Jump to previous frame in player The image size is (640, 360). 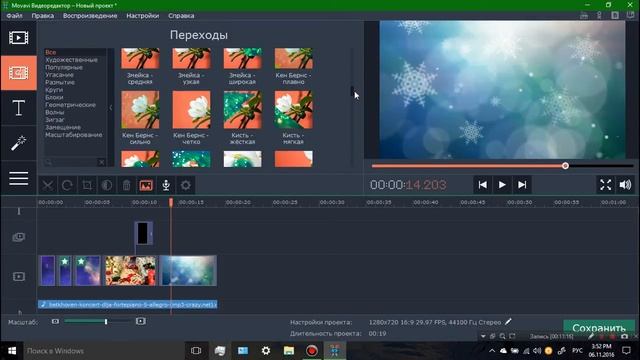pyautogui.click(x=482, y=185)
